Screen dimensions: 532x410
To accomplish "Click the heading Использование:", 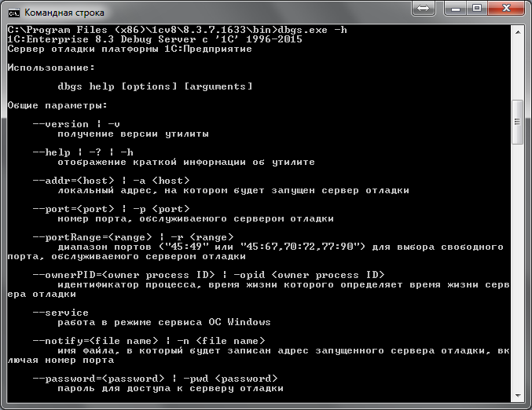I will (x=51, y=68).
